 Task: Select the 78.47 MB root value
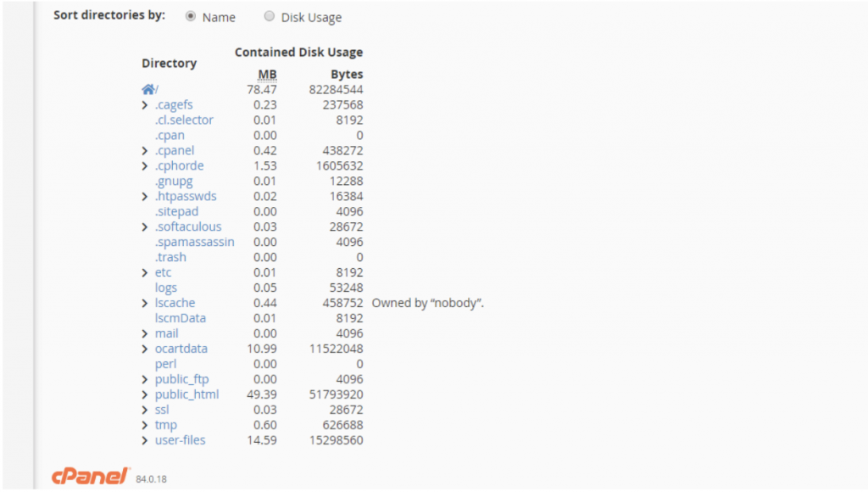(x=262, y=89)
